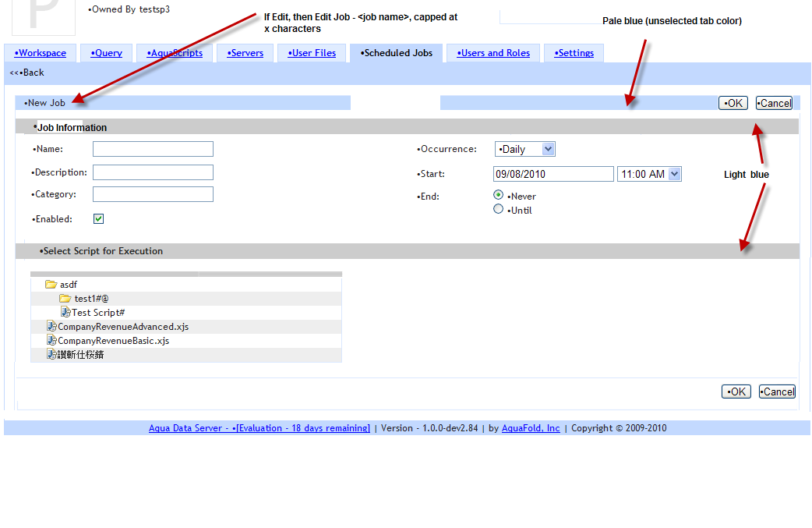Open the 11:00 AM start time dropdown
The image size is (812, 528).
(649, 174)
